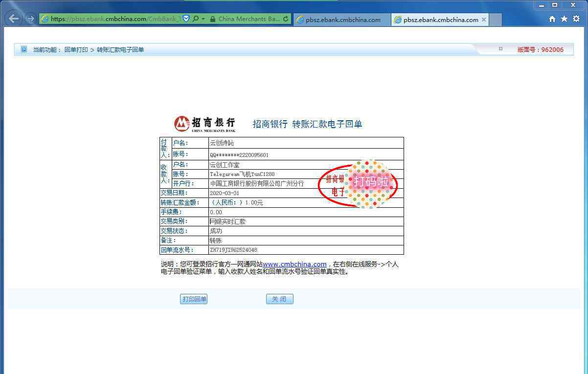Close the active pbsz.ebank.cmbchina.com tab

[484, 20]
